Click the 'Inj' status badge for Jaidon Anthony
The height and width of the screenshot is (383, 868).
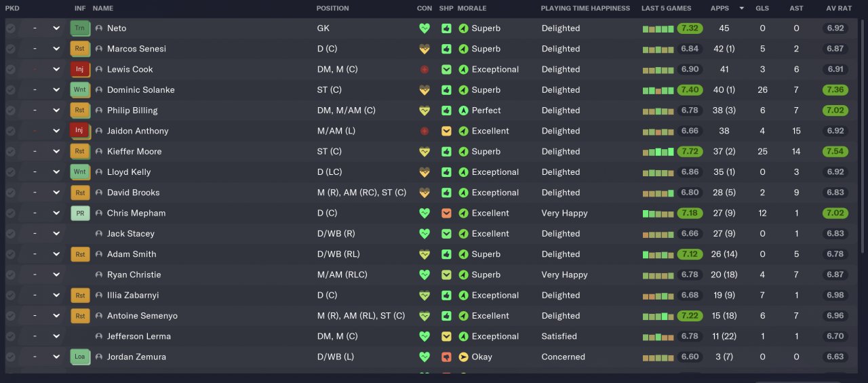coord(79,131)
